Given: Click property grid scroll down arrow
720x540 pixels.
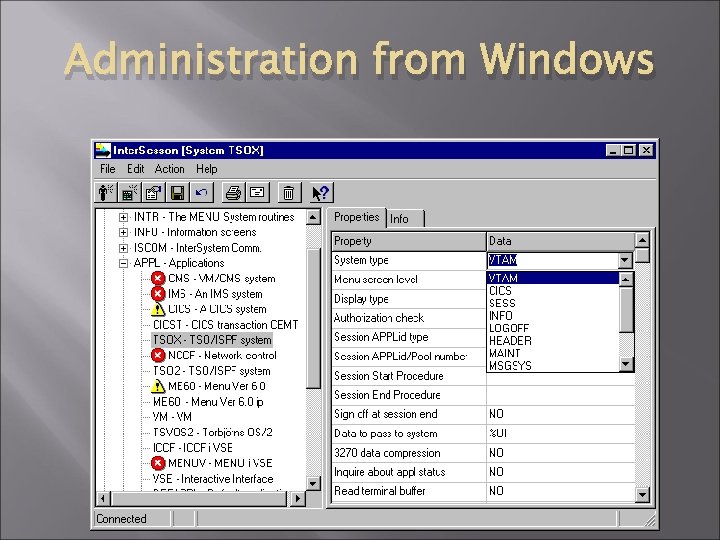Looking at the screenshot, I should 642,495.
